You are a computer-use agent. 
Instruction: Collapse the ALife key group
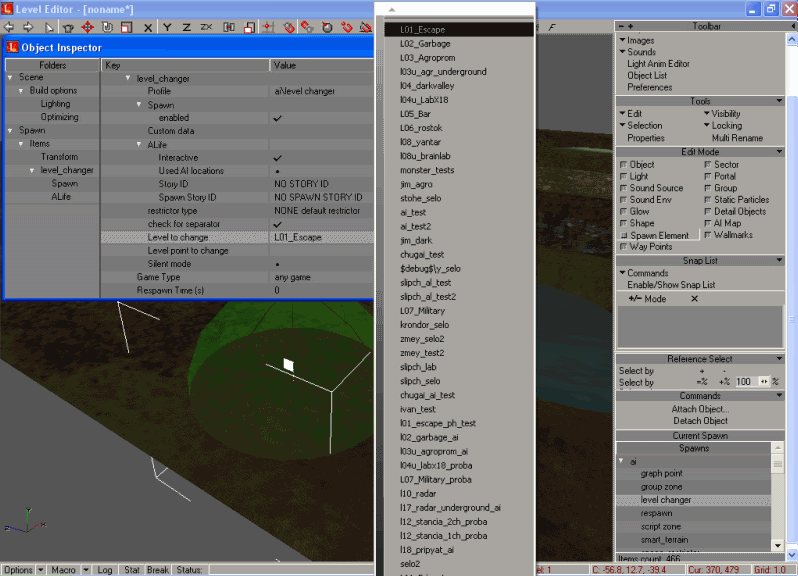[x=139, y=145]
